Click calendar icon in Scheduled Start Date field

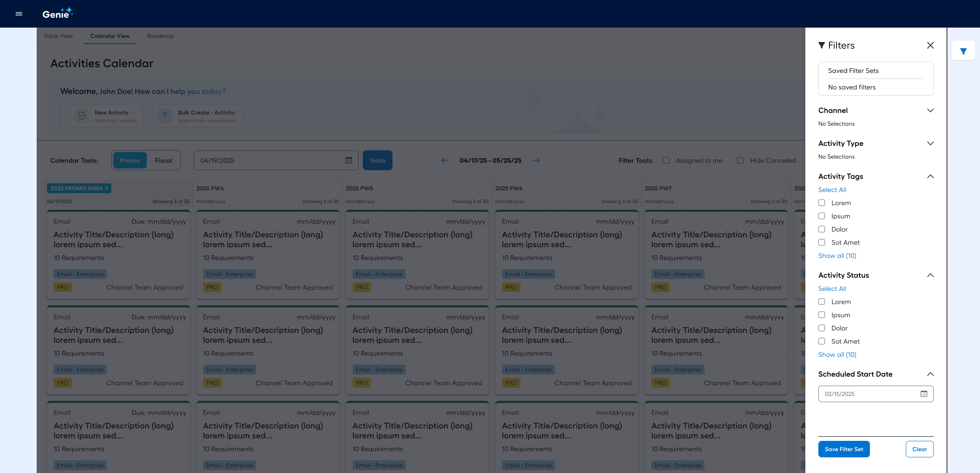[x=924, y=394]
